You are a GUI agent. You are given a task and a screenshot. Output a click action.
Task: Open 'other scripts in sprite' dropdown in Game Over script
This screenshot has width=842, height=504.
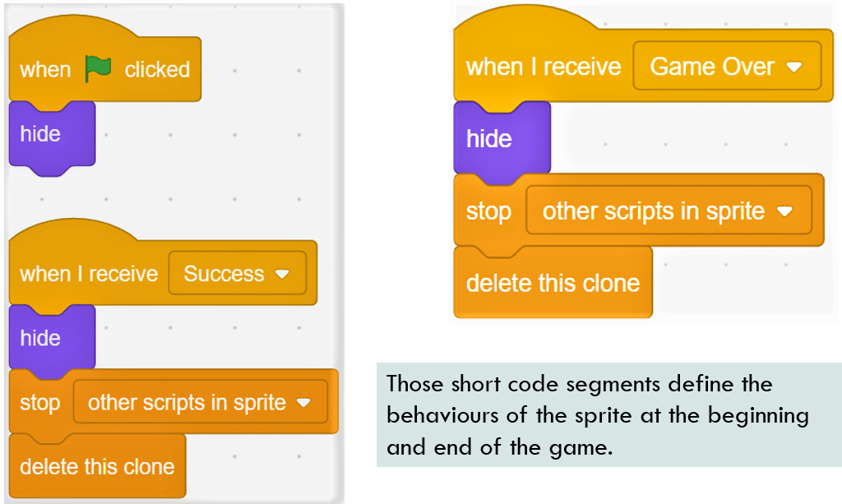(x=667, y=211)
